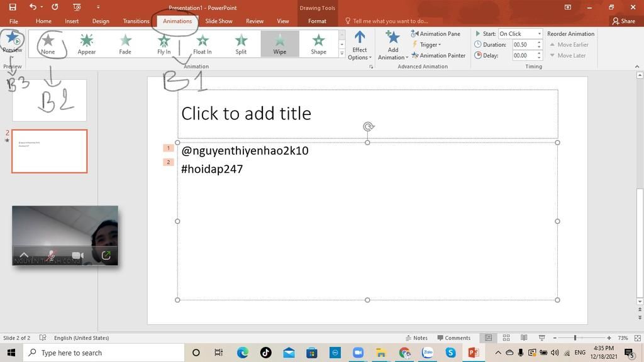Open the File tab
Screen dimensions: 644x362
pyautogui.click(x=14, y=21)
